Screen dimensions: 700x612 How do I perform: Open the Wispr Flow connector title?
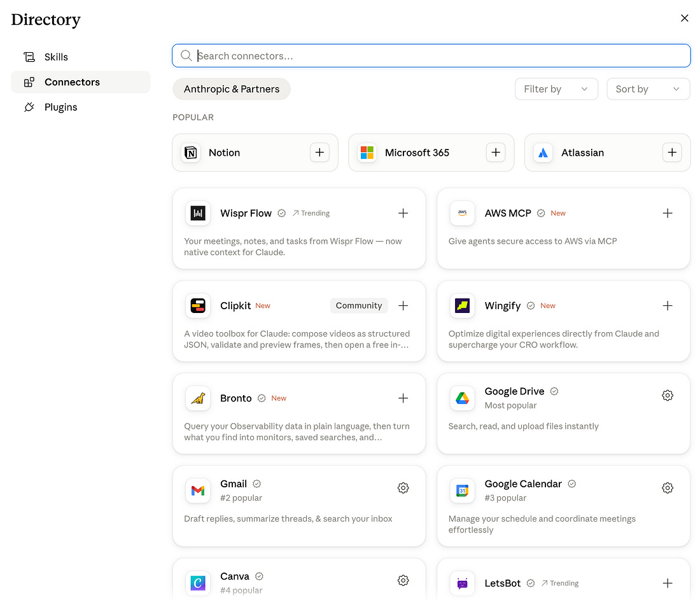click(x=246, y=213)
